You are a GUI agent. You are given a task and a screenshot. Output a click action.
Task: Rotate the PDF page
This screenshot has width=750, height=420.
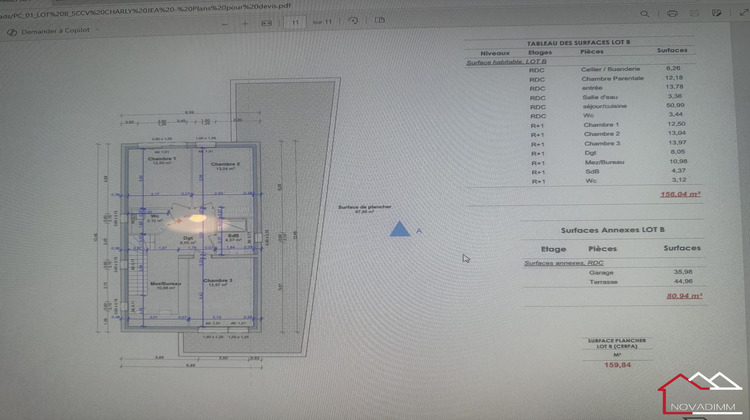pos(353,21)
